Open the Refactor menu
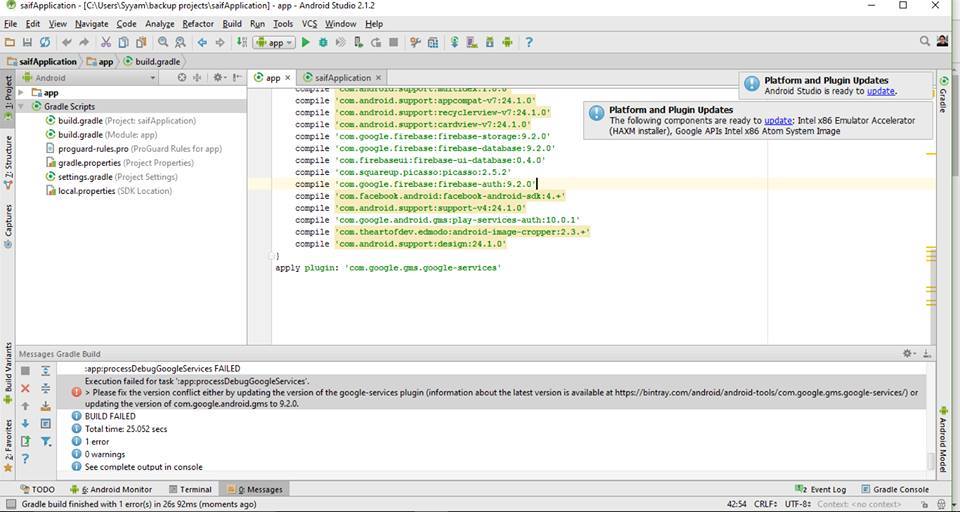The image size is (960, 512). [x=198, y=24]
